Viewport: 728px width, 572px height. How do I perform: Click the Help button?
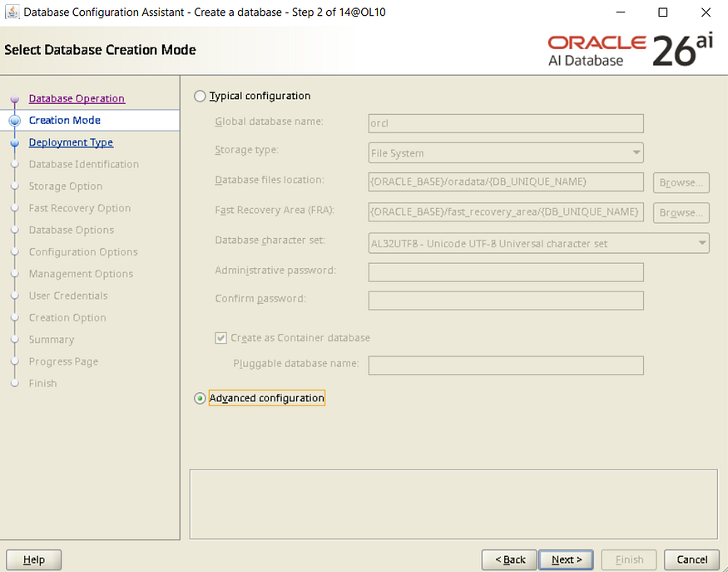click(x=34, y=560)
